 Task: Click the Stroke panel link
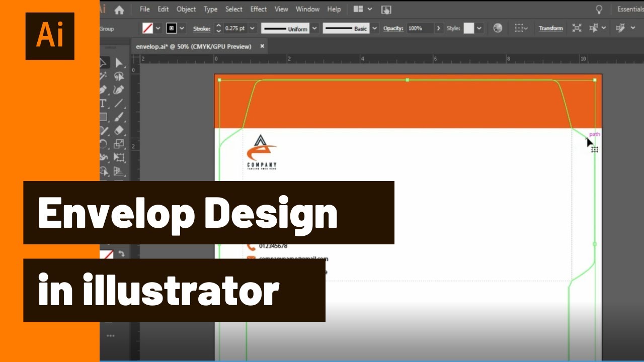pos(202,29)
